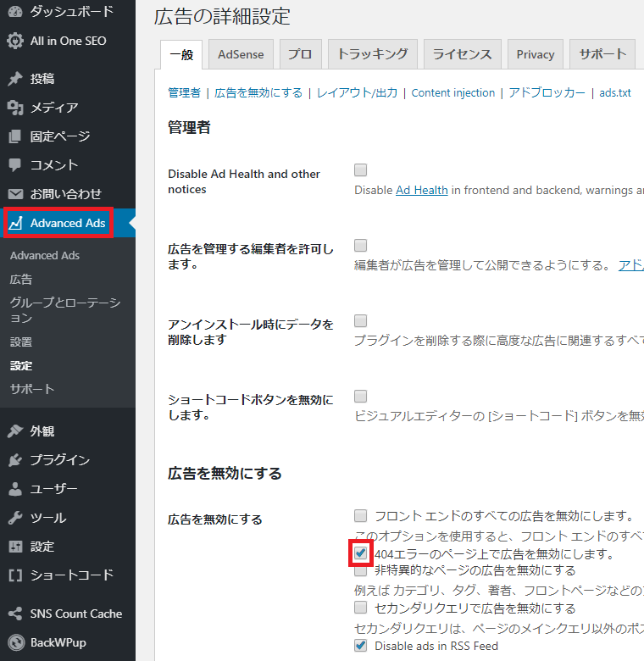Open the All in One SEO menu

68,41
